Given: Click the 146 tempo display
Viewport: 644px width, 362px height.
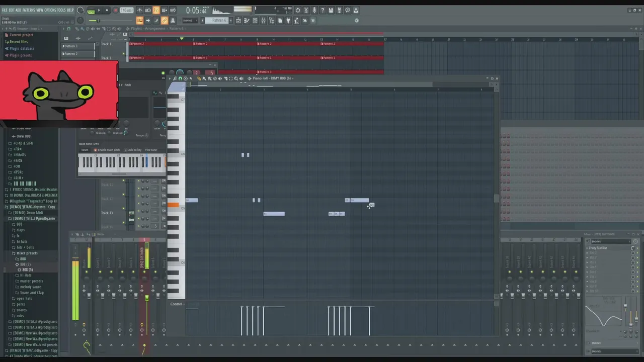Looking at the screenshot, I should 126,10.
